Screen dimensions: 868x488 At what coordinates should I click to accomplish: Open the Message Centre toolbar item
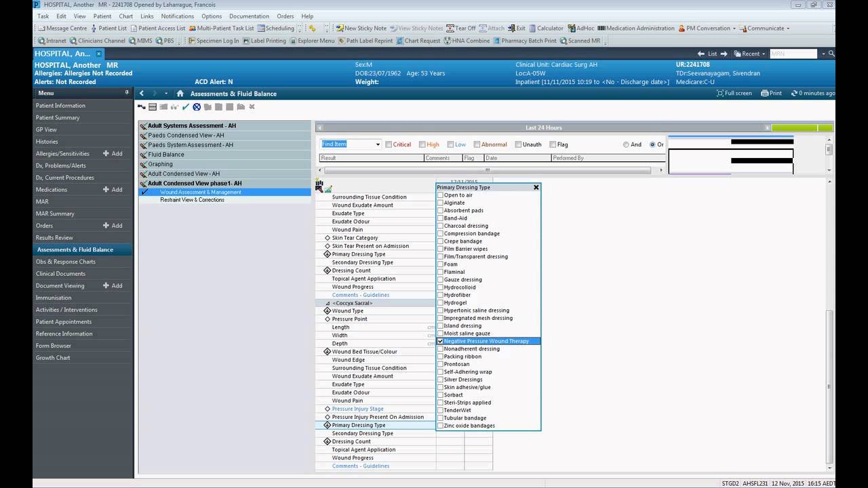[62, 28]
